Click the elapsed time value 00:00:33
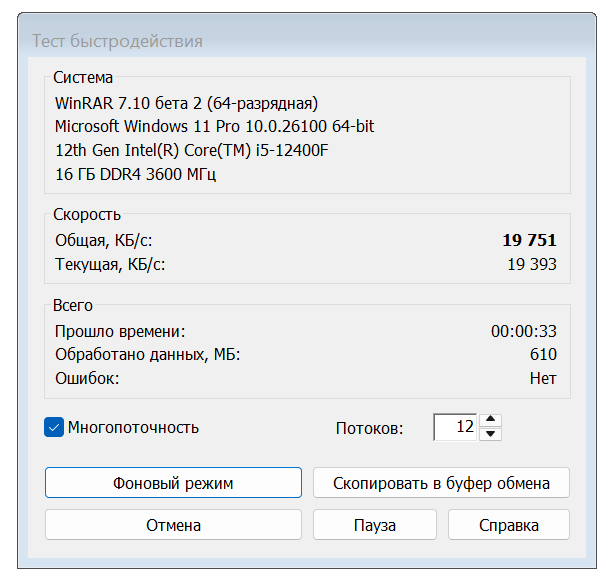This screenshot has width=609, height=574. (523, 331)
